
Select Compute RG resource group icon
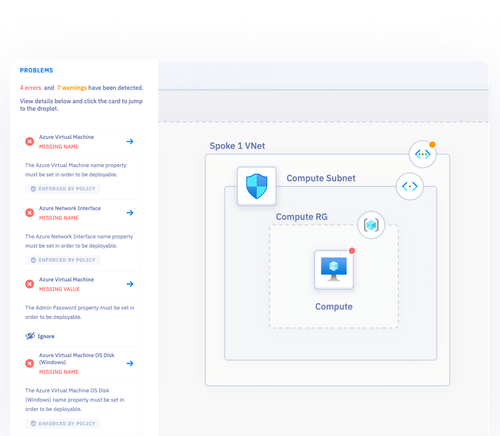coord(371,225)
